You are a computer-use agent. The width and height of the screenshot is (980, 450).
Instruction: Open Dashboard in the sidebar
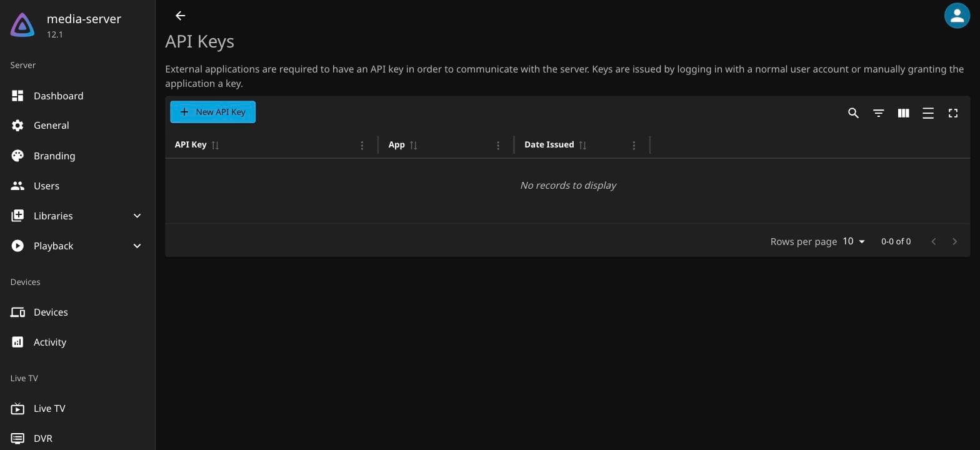[77, 96]
